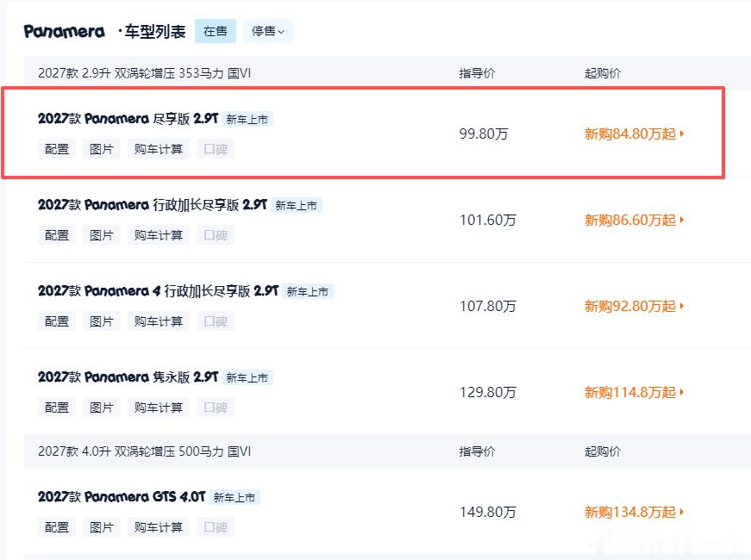The image size is (751, 560).
Task: Click arrow icon next to 新购86.60万起
Action: (x=681, y=220)
